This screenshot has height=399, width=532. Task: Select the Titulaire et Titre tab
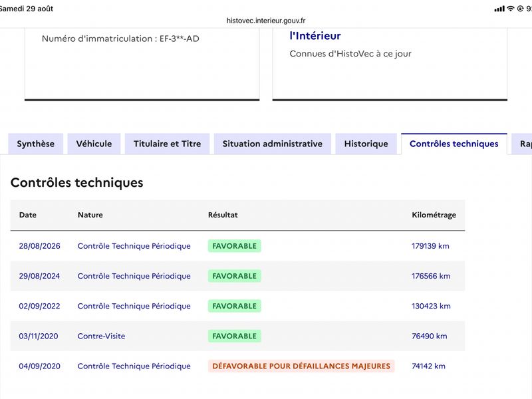(168, 144)
